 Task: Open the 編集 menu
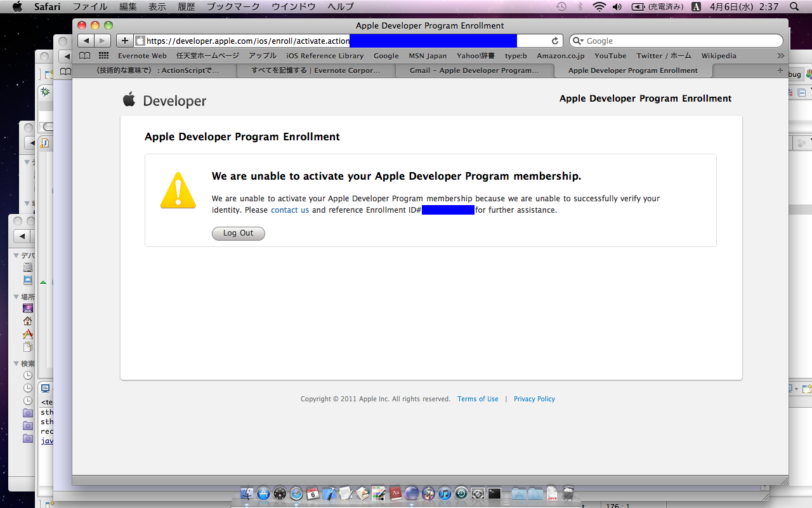pyautogui.click(x=128, y=6)
